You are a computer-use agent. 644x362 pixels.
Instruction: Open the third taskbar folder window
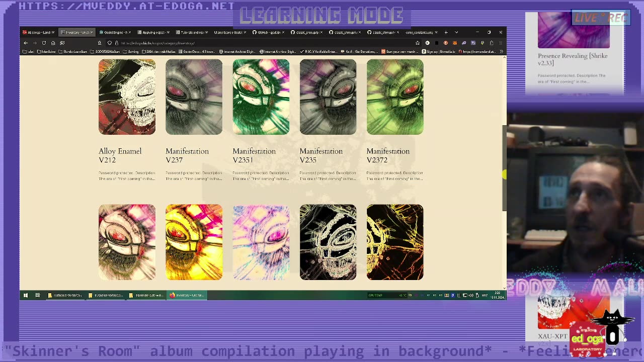coord(146,295)
